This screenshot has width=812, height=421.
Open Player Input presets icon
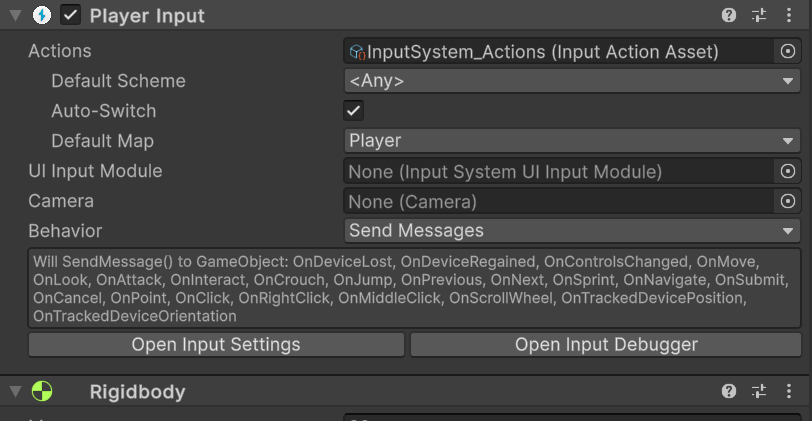click(759, 15)
